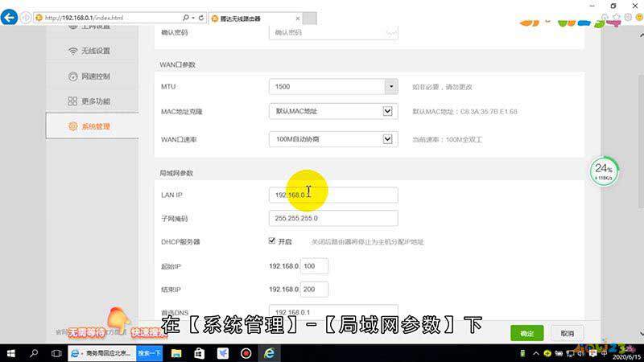Expand the WAN口速率 100M自动协商 dropdown
This screenshot has height=362, width=644.
point(387,139)
